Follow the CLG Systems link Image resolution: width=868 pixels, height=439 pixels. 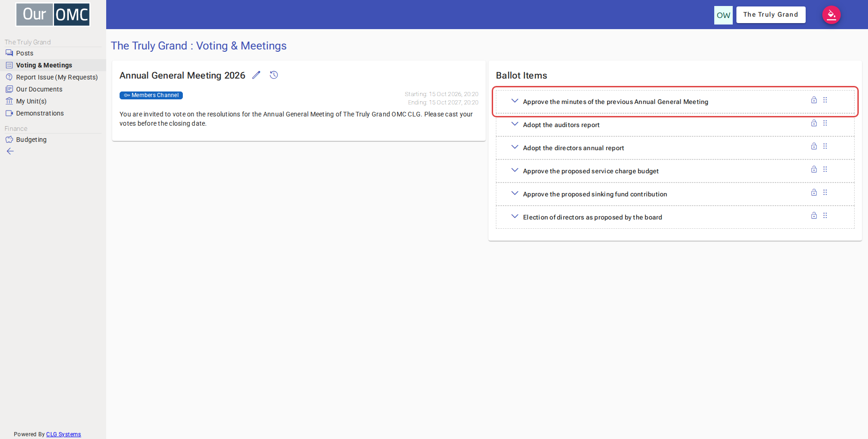[63, 434]
